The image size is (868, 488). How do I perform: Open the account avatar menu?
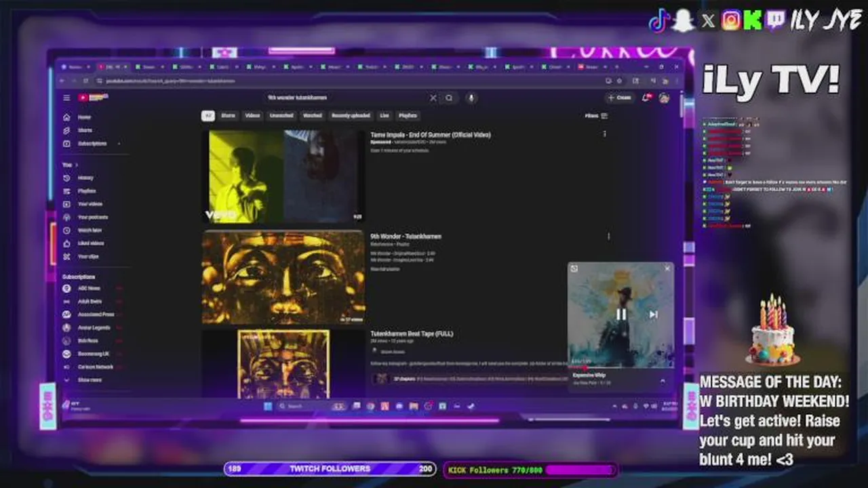[665, 98]
